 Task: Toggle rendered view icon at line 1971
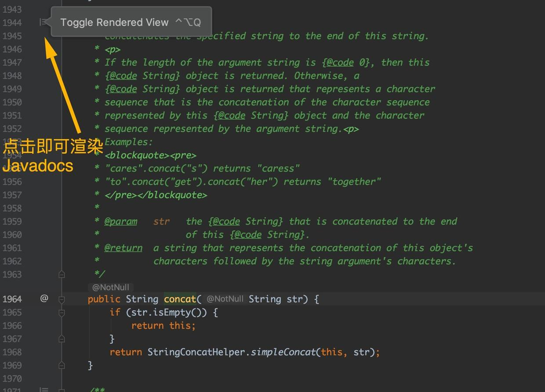click(43, 389)
